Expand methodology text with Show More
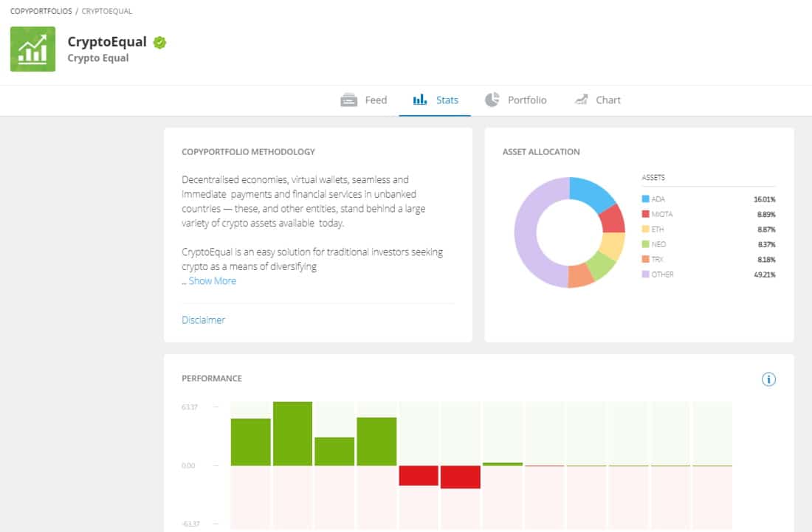Image resolution: width=812 pixels, height=532 pixels. (x=213, y=280)
